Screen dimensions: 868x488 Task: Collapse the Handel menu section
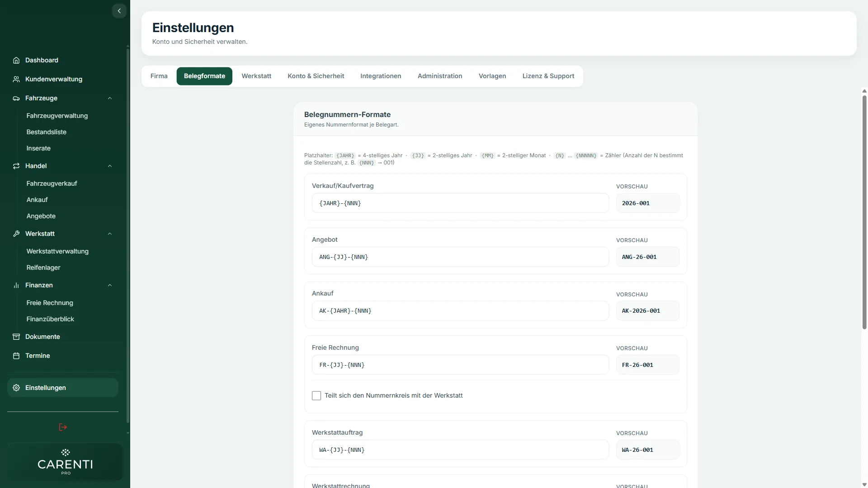coord(110,166)
